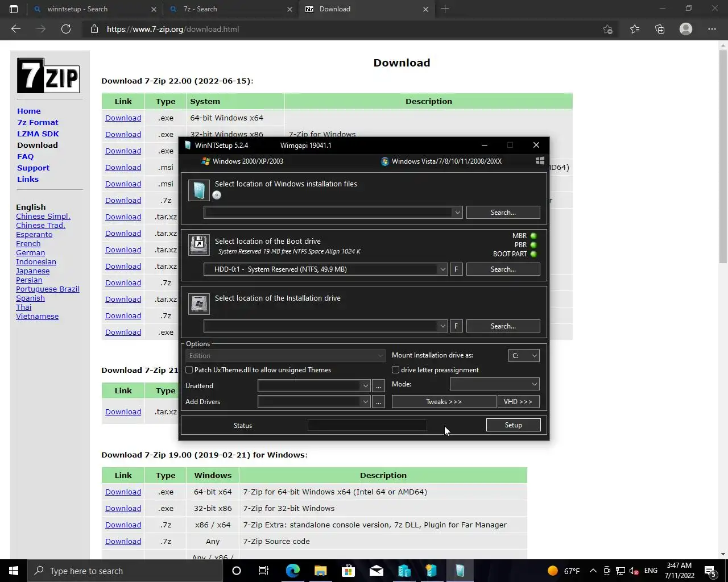Viewport: 728px width, 582px height.
Task: Enable drive letter preassignment checkbox
Action: tap(396, 370)
